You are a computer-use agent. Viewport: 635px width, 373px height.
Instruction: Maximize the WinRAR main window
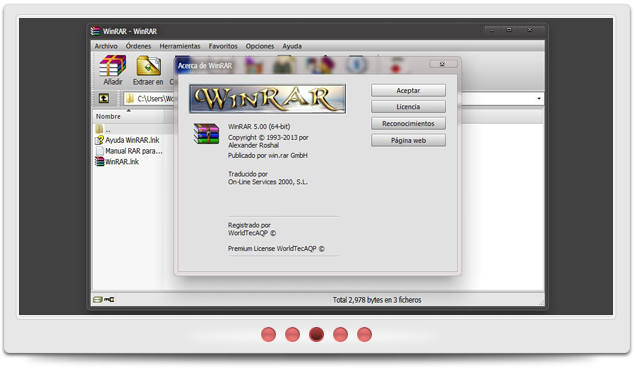(509, 30)
